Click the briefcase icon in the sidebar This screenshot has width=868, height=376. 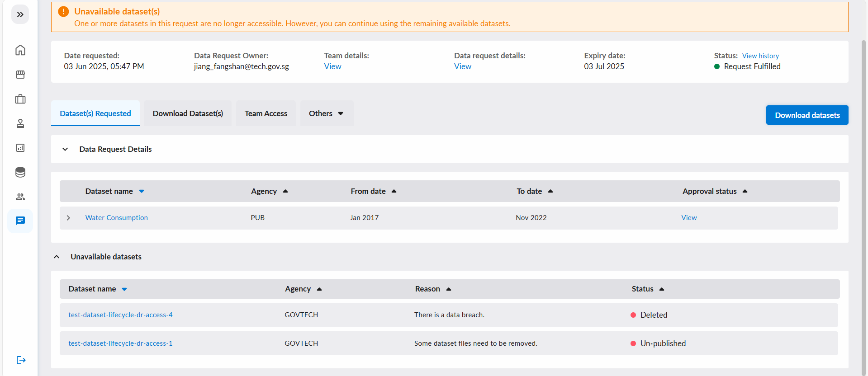point(20,99)
